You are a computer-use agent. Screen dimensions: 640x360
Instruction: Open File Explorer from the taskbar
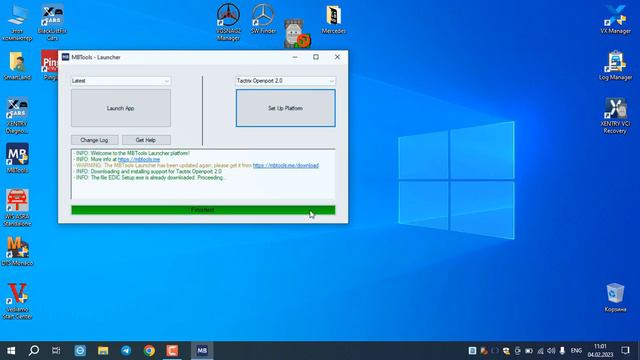click(x=103, y=350)
